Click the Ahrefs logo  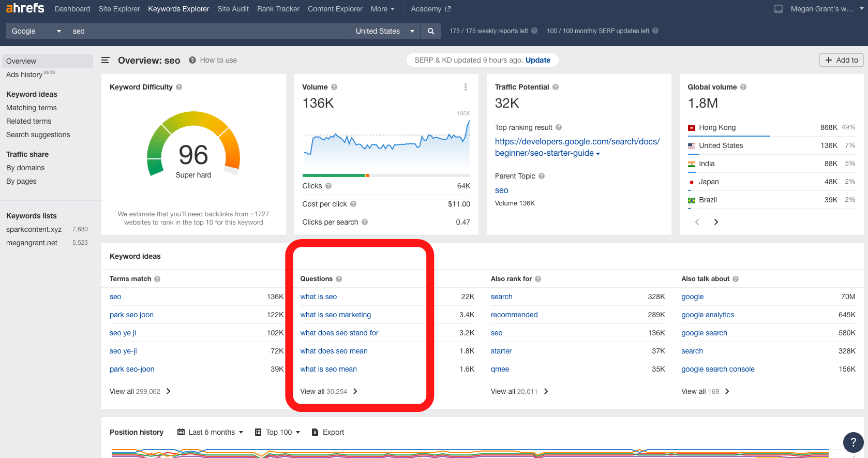(25, 8)
